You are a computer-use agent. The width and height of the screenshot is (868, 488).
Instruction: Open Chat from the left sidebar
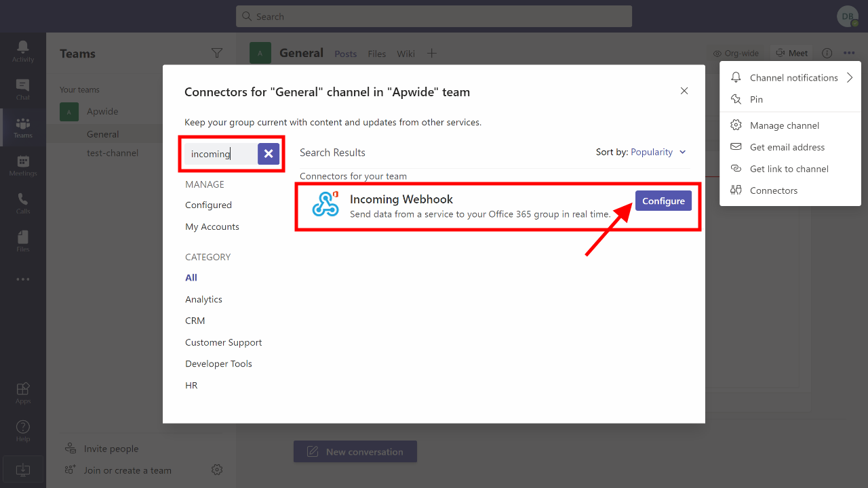click(x=22, y=89)
